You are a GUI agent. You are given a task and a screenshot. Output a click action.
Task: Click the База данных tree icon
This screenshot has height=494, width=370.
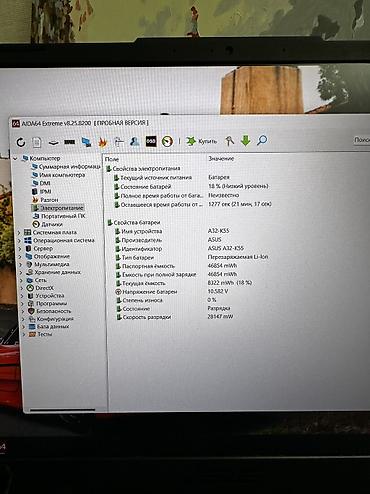[32, 326]
